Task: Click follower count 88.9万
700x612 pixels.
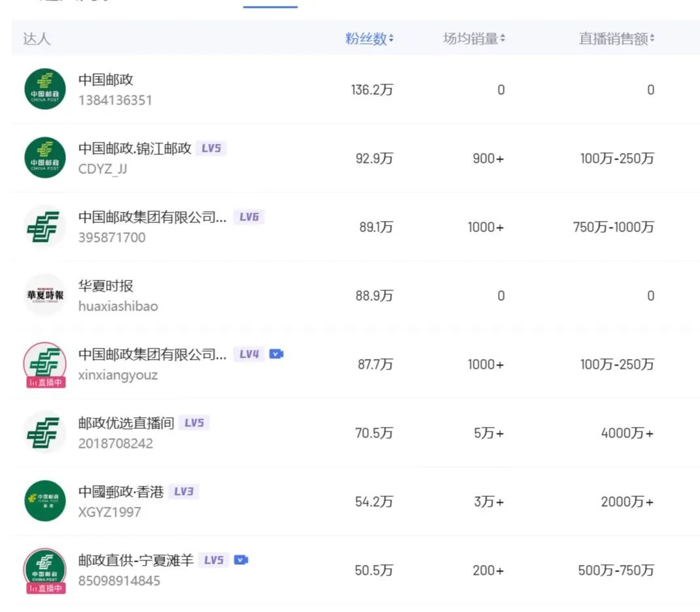Action: click(374, 296)
